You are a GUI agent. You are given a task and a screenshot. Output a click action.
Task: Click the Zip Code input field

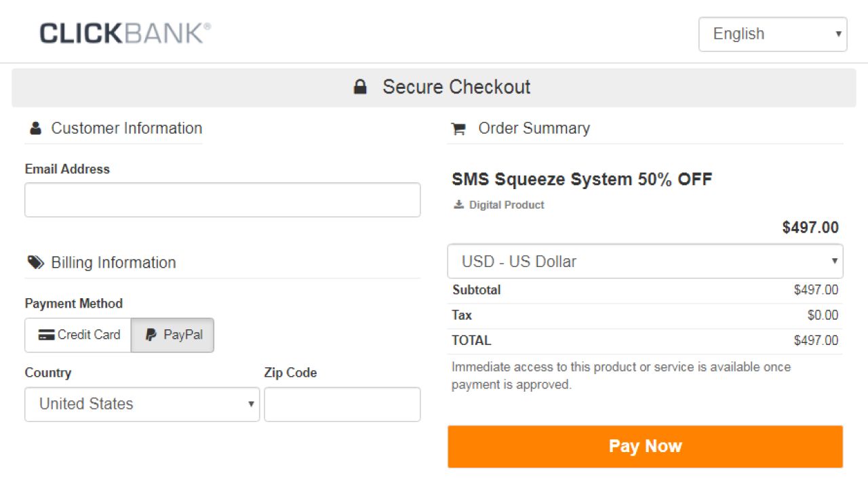tap(342, 404)
